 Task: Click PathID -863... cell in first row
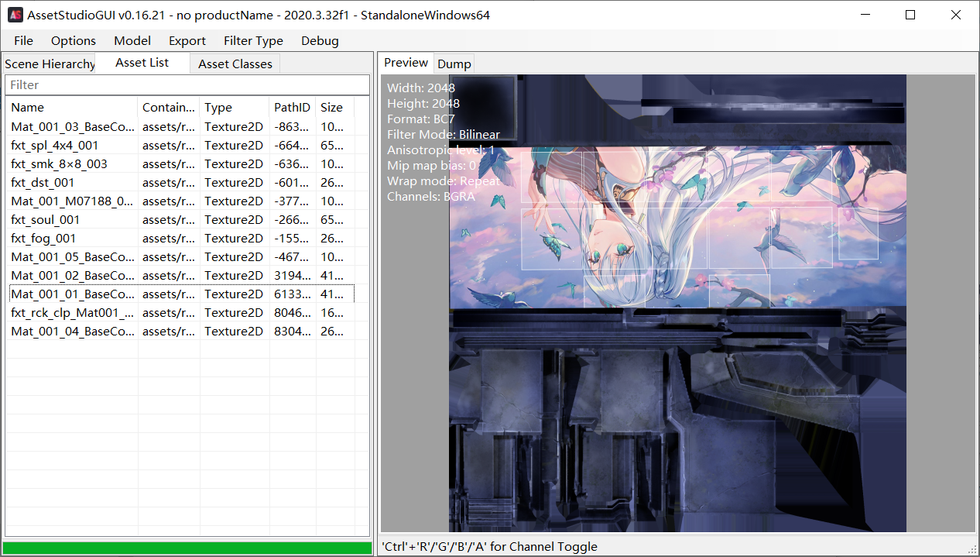(x=293, y=126)
